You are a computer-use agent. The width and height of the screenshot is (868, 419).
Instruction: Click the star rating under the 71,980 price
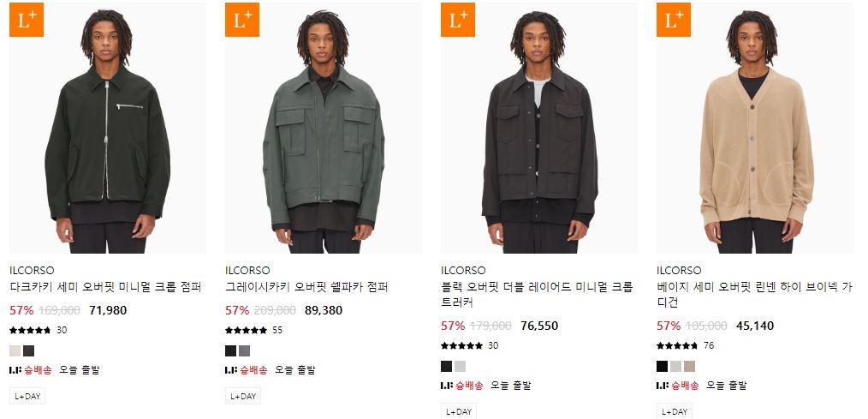pyautogui.click(x=31, y=331)
